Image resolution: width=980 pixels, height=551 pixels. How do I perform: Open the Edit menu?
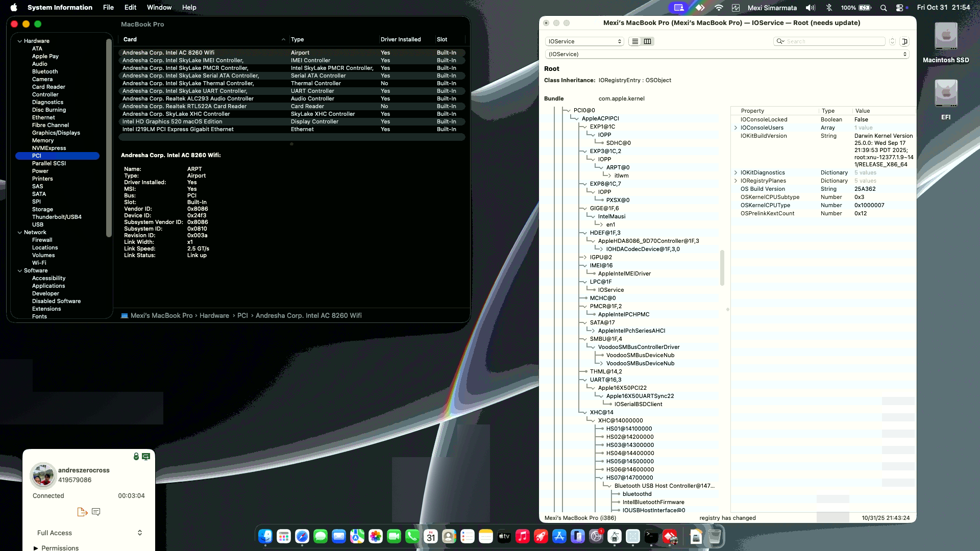tap(130, 8)
